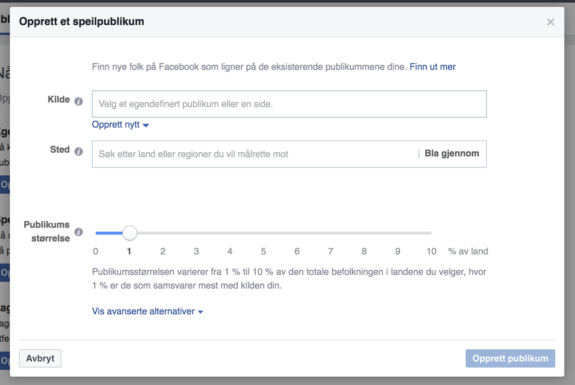
Task: Click the slider track near 7 percent
Action: coord(330,233)
